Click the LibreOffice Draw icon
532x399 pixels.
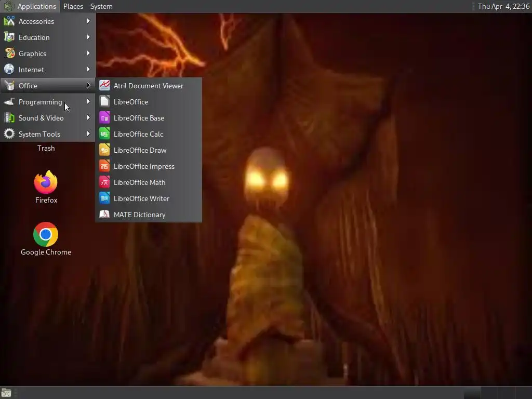pos(104,150)
